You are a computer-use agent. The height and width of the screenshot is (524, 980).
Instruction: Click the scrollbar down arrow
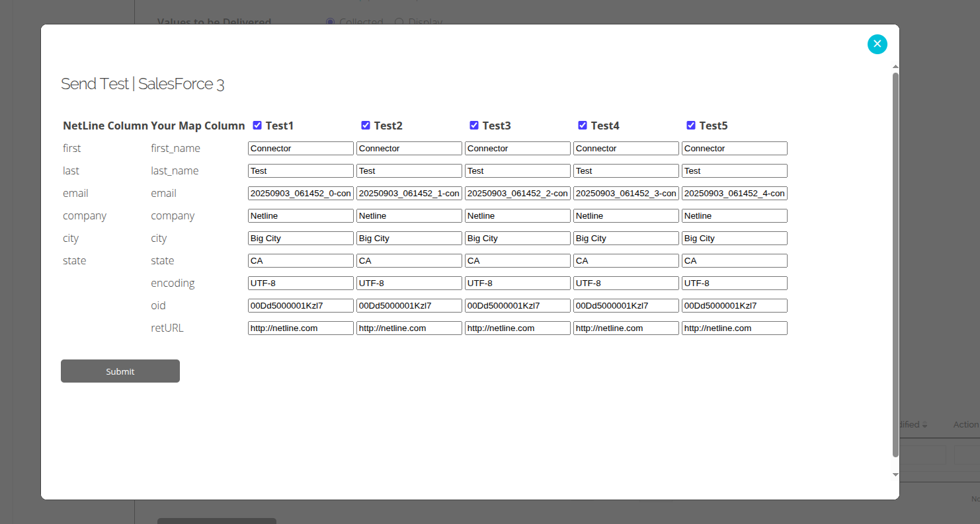(895, 474)
